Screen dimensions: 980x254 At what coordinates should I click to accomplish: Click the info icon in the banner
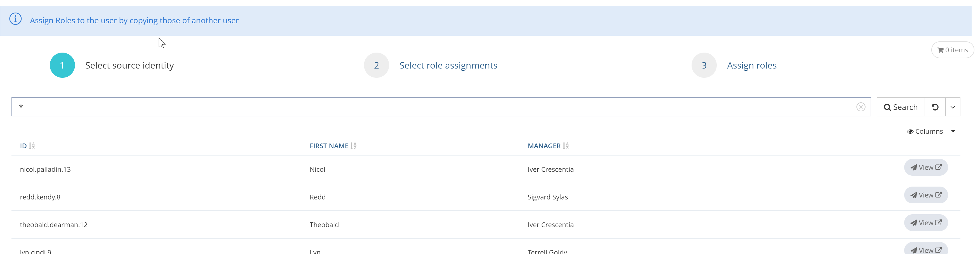(16, 19)
